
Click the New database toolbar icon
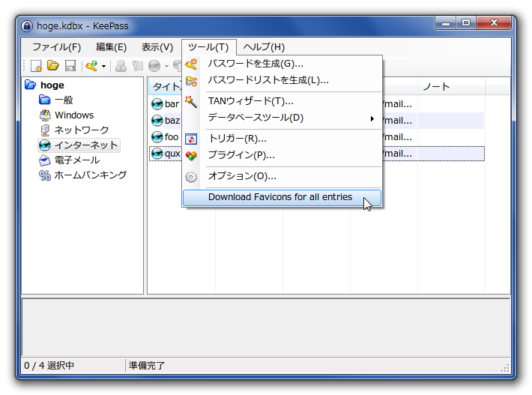click(x=36, y=65)
